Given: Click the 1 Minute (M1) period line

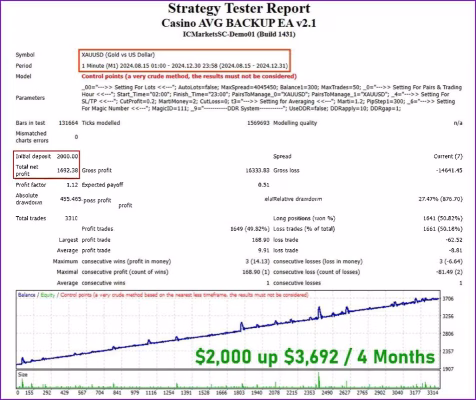Looking at the screenshot, I should [185, 66].
